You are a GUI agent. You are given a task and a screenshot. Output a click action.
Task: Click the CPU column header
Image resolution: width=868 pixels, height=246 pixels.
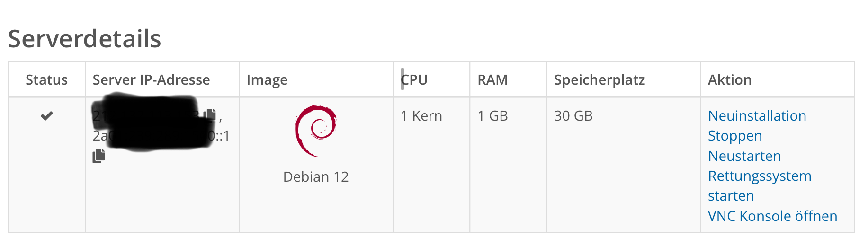414,80
